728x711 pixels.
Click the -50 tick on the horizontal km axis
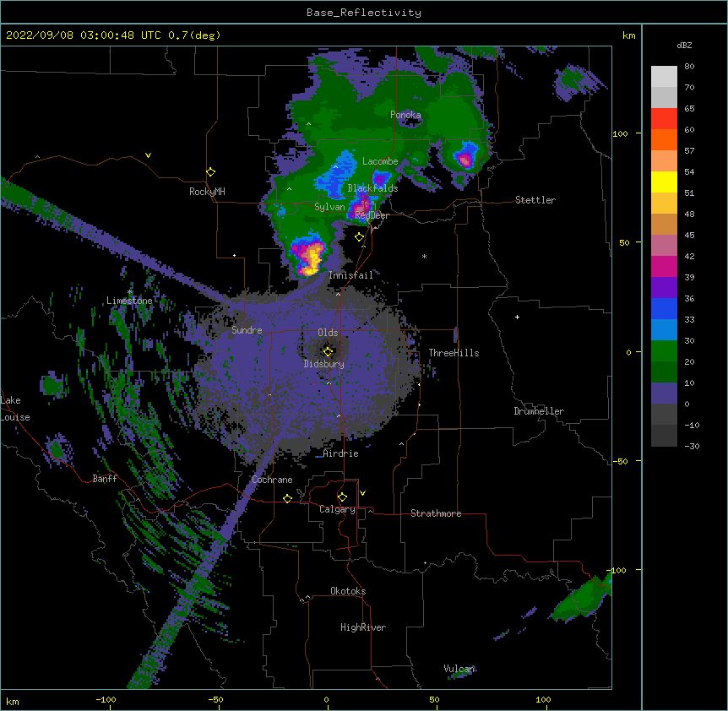pos(215,700)
